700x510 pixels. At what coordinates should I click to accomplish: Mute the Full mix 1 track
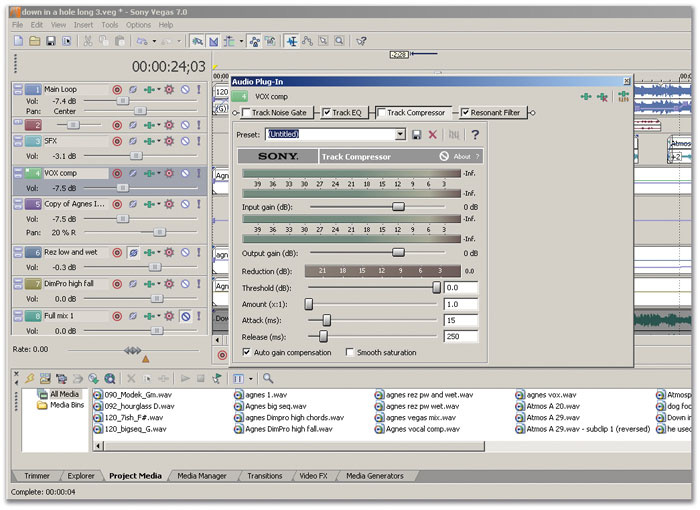[x=185, y=316]
